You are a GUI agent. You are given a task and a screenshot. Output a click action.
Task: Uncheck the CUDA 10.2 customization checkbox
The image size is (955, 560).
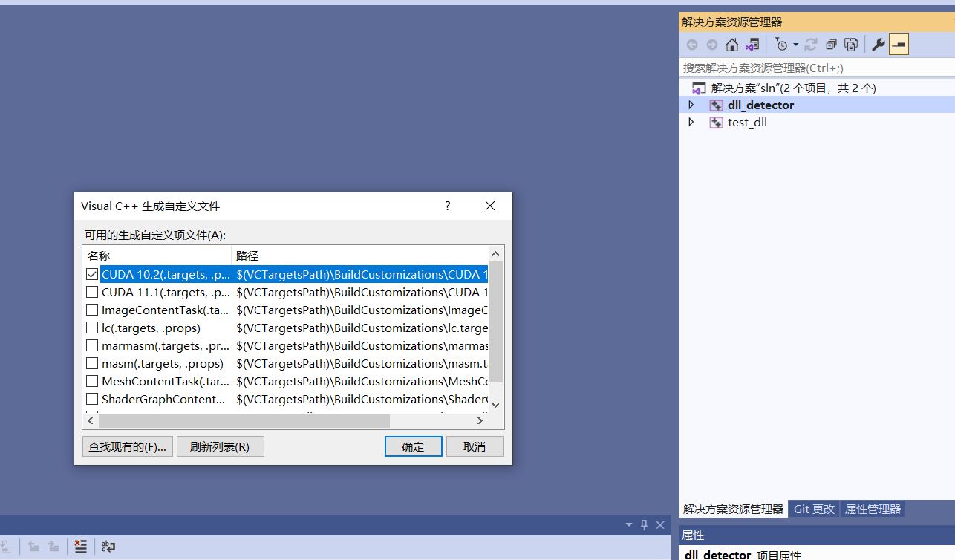(92, 274)
